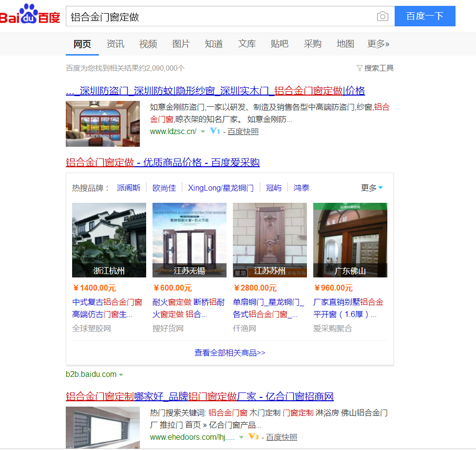Click 查看全部相关商品>> link
The width and height of the screenshot is (476, 450).
pos(230,352)
